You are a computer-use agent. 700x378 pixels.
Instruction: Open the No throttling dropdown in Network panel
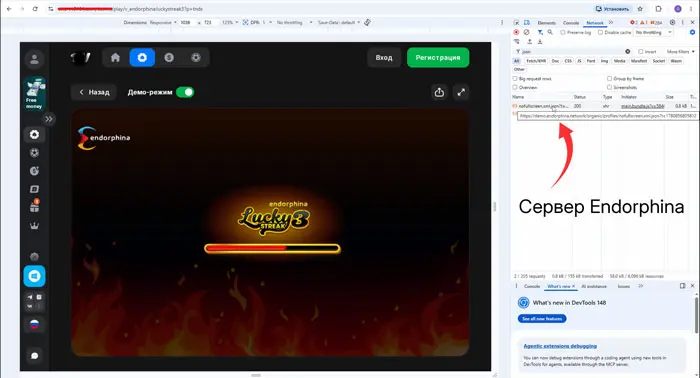[654, 33]
